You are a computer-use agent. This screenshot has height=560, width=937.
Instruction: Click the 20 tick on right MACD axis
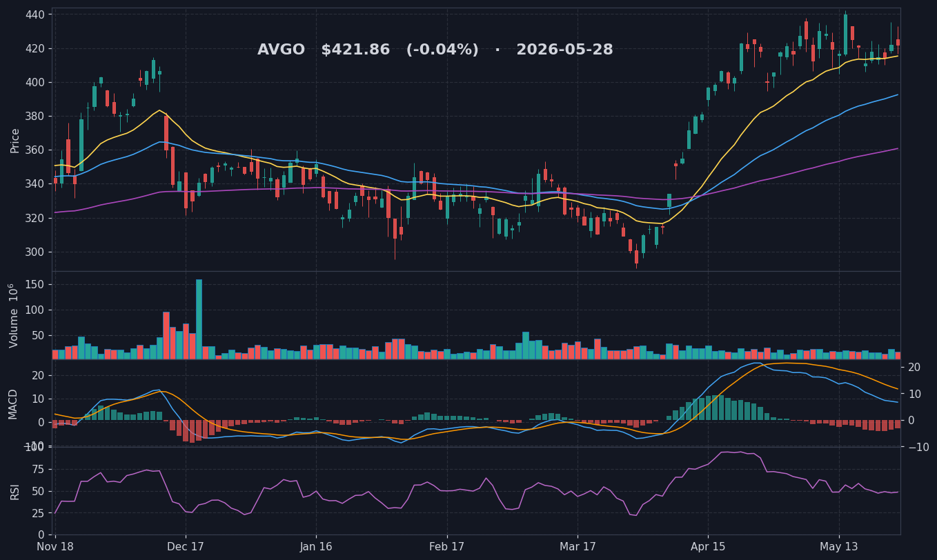[x=914, y=368]
